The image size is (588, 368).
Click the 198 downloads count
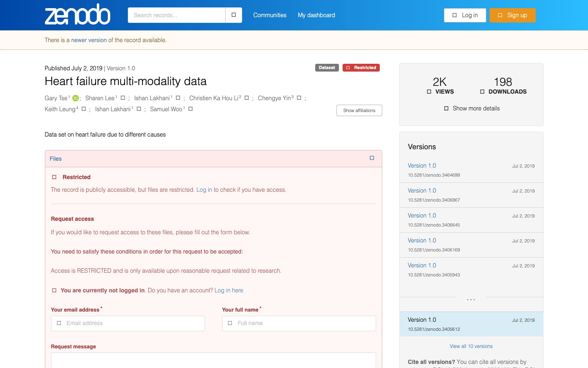503,82
